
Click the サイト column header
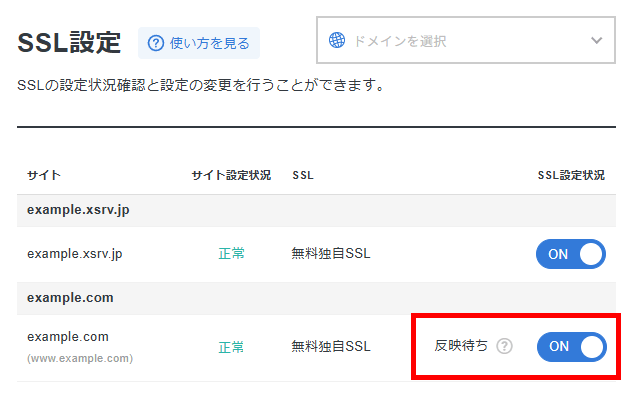pos(44,175)
